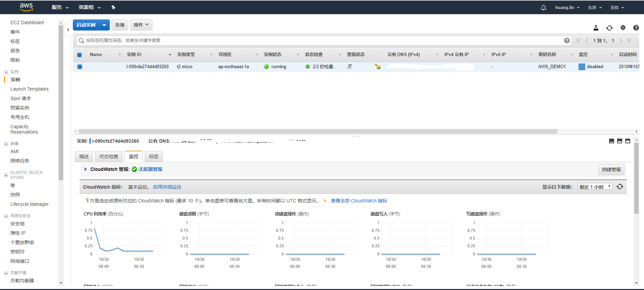Select the Monitoring (监控) tab
The width and height of the screenshot is (644, 290).
point(134,156)
